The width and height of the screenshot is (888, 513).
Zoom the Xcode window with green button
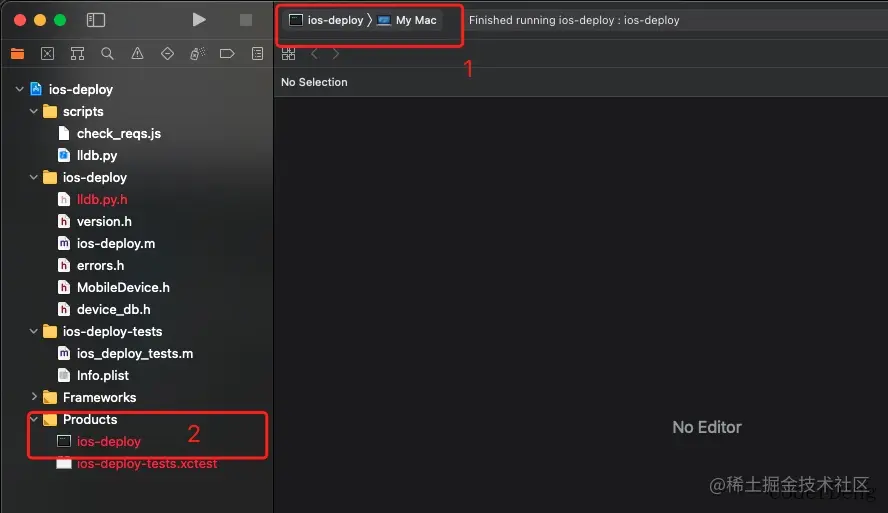tap(60, 20)
